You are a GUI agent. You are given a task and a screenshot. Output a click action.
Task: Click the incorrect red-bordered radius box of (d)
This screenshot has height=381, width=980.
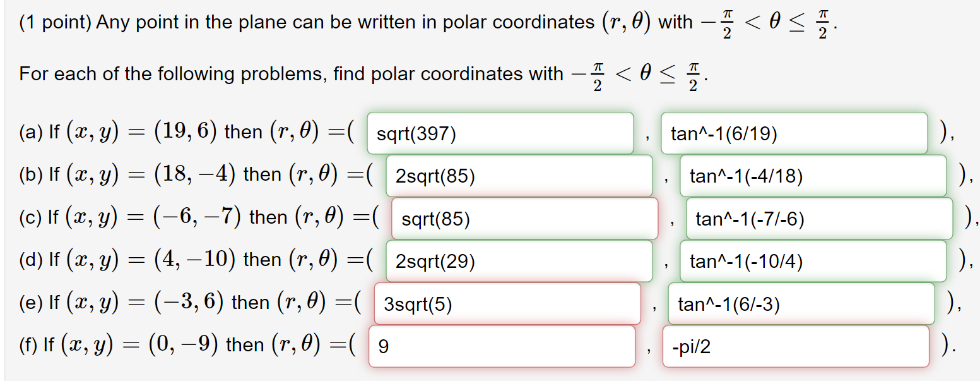520,260
